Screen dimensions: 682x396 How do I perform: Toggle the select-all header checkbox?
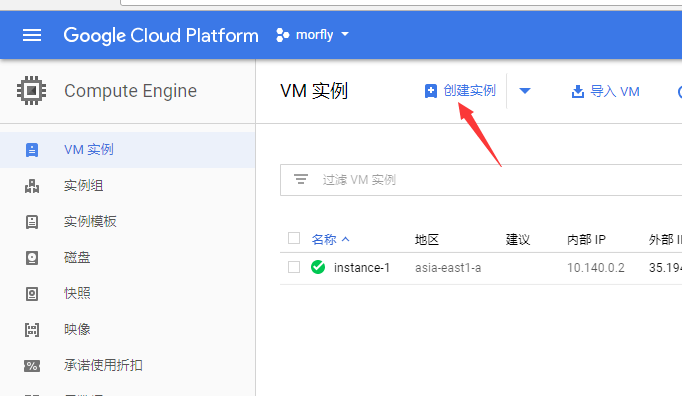(294, 238)
